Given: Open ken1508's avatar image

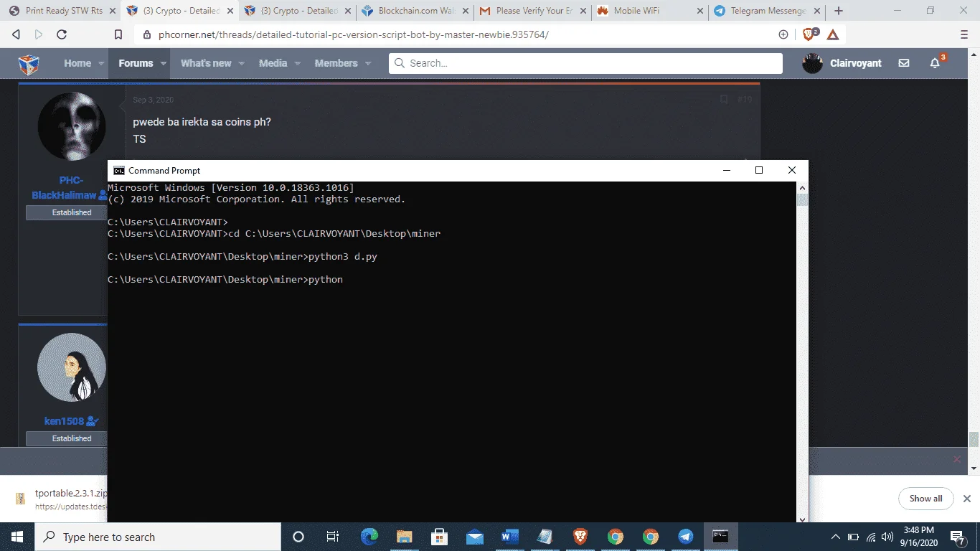Looking at the screenshot, I should [72, 367].
